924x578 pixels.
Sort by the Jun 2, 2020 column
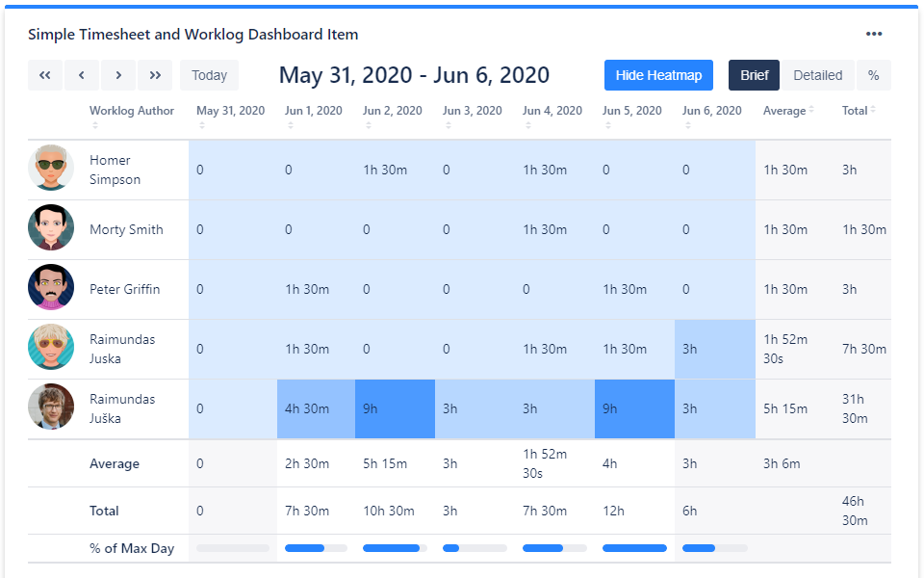[393, 111]
